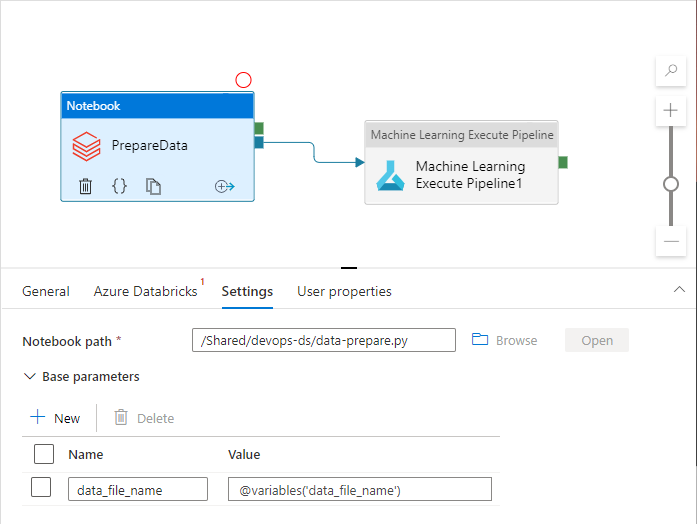
Task: Click add output arrow on PrepareData
Action: 224,186
